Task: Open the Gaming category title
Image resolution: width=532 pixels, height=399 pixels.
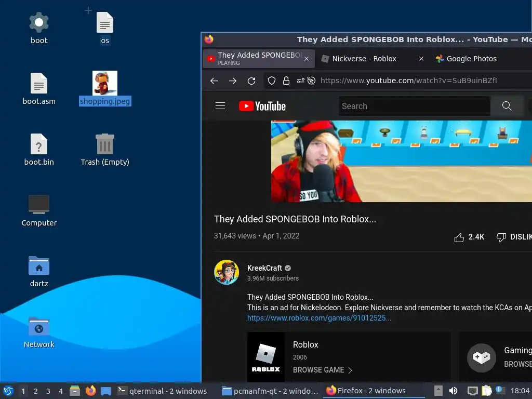Action: point(518,350)
